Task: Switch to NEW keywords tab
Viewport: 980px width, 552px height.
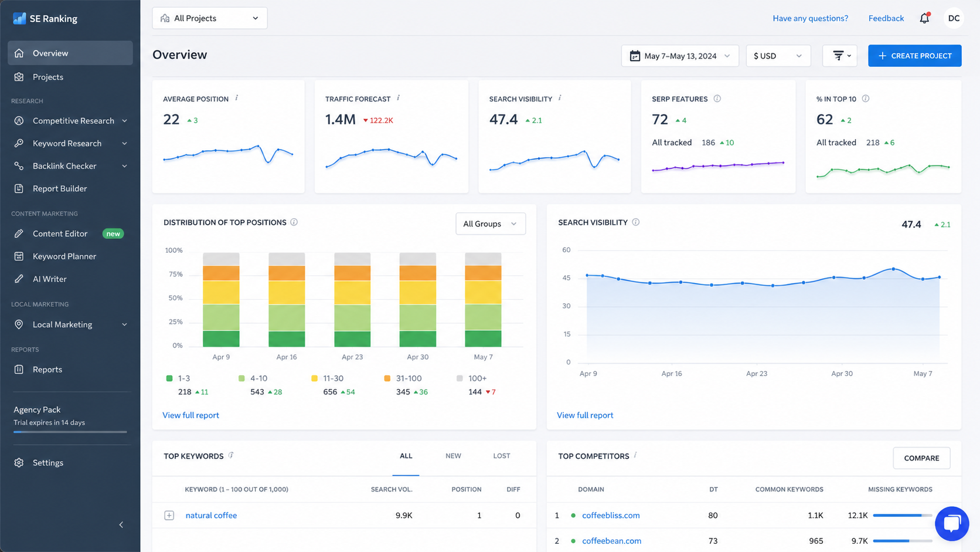Action: (x=453, y=456)
